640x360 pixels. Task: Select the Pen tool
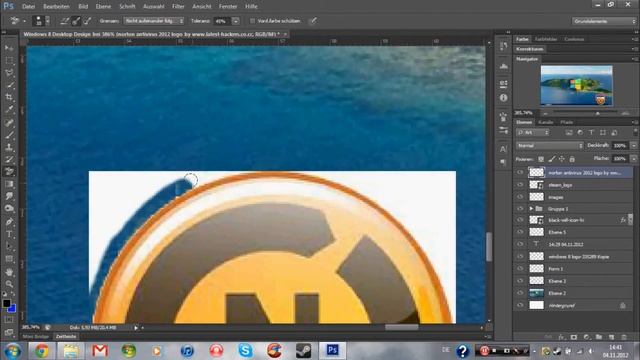tap(9, 222)
